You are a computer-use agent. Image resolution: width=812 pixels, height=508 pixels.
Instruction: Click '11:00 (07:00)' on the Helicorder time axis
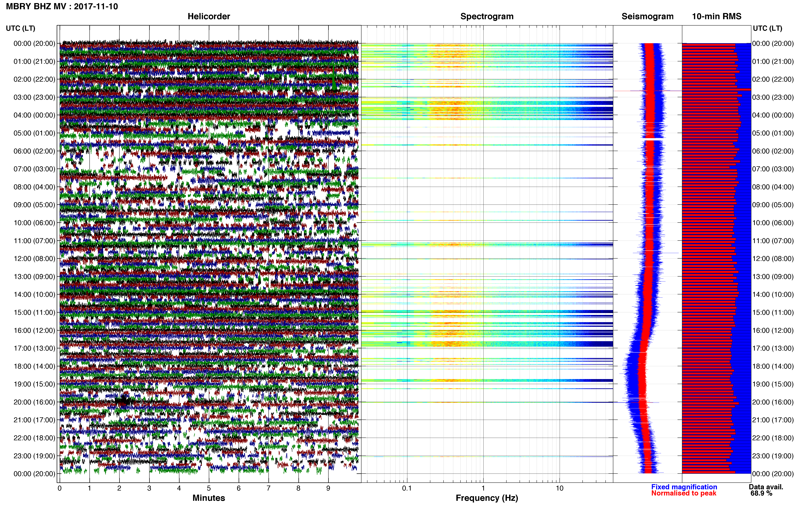point(34,241)
